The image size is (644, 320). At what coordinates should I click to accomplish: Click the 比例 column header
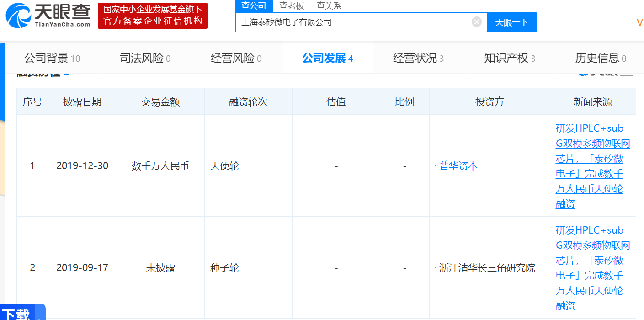click(x=404, y=102)
